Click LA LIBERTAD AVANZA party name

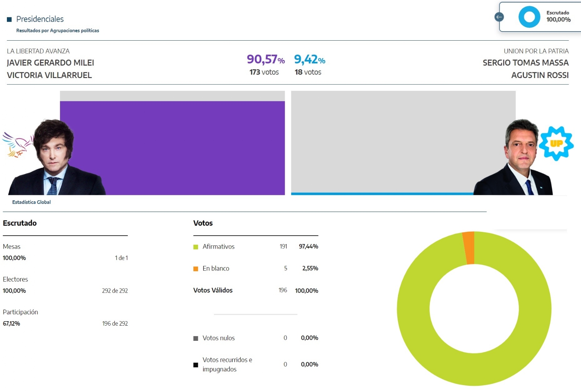[x=38, y=51]
